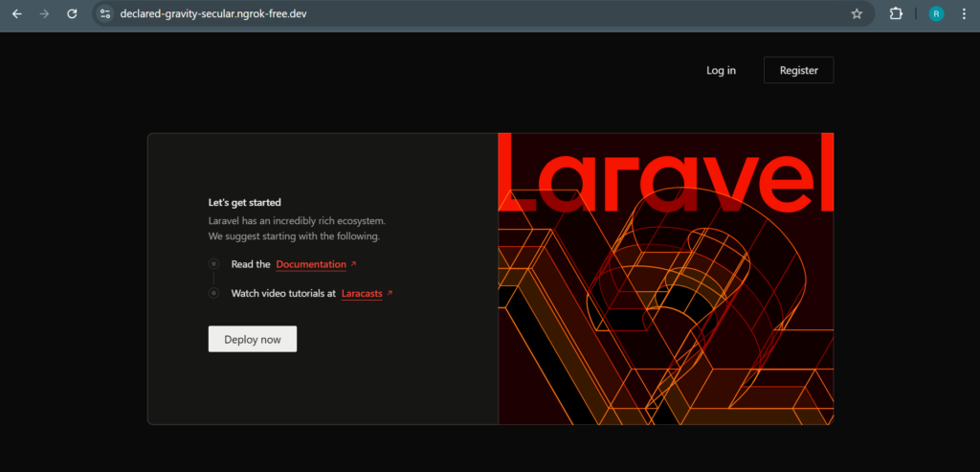Click the browser forward arrow

pyautogui.click(x=44, y=13)
